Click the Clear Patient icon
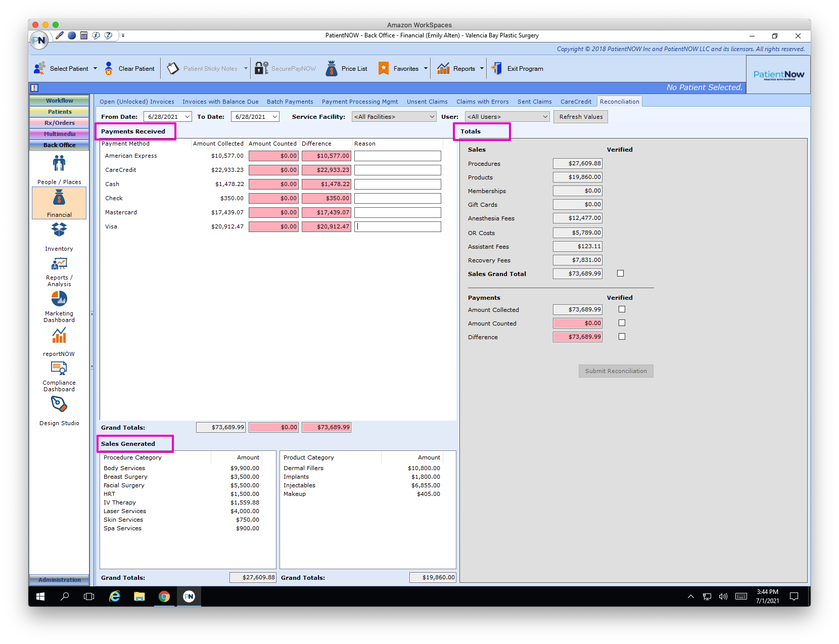This screenshot has width=839, height=644. tap(109, 68)
